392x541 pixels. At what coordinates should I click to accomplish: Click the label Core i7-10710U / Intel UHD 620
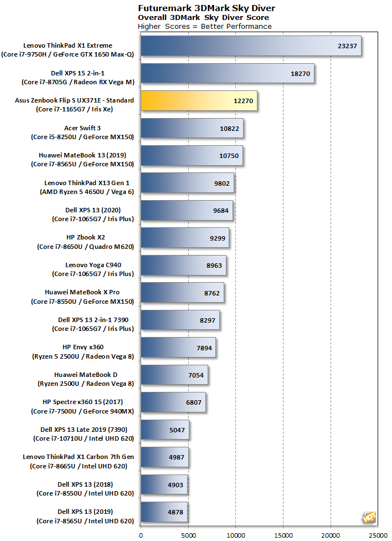[84, 438]
